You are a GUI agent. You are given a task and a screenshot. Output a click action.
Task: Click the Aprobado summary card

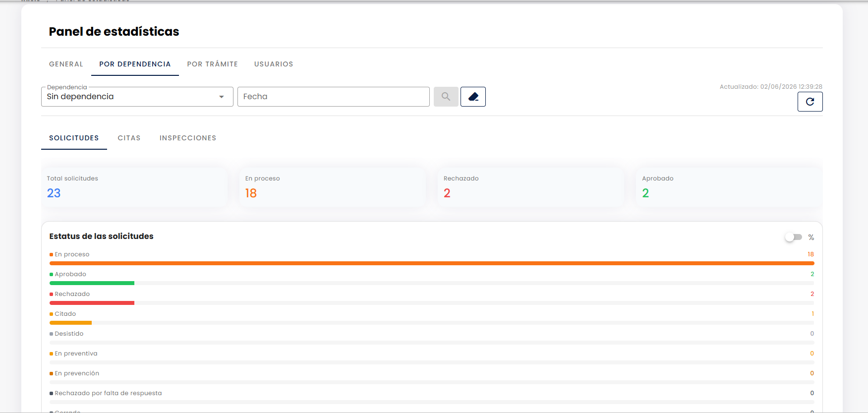(729, 187)
